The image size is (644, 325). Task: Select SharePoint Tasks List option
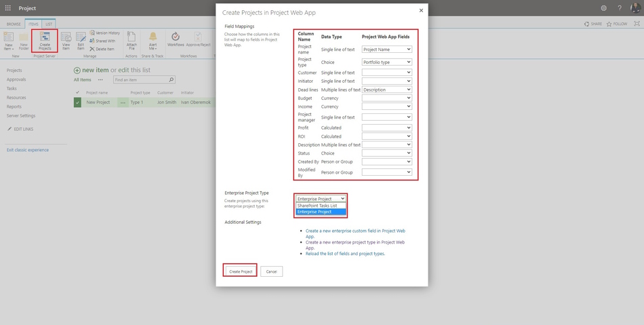pyautogui.click(x=321, y=206)
